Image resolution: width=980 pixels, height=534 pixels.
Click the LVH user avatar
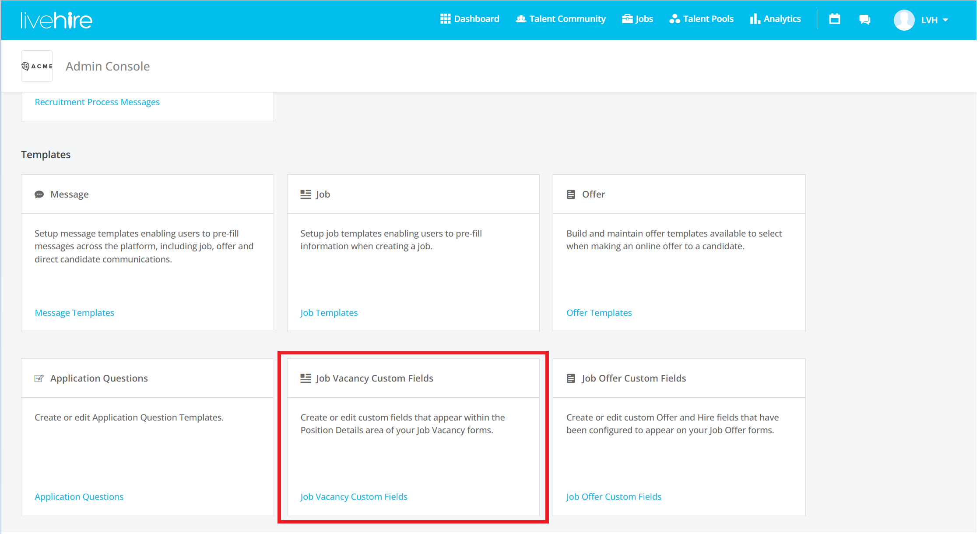[904, 20]
